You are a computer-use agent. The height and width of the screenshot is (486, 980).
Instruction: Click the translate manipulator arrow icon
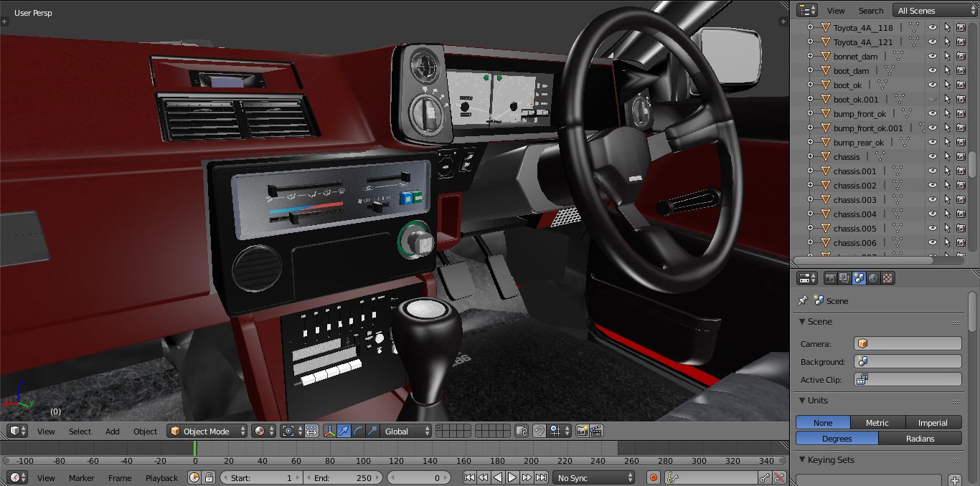(344, 431)
